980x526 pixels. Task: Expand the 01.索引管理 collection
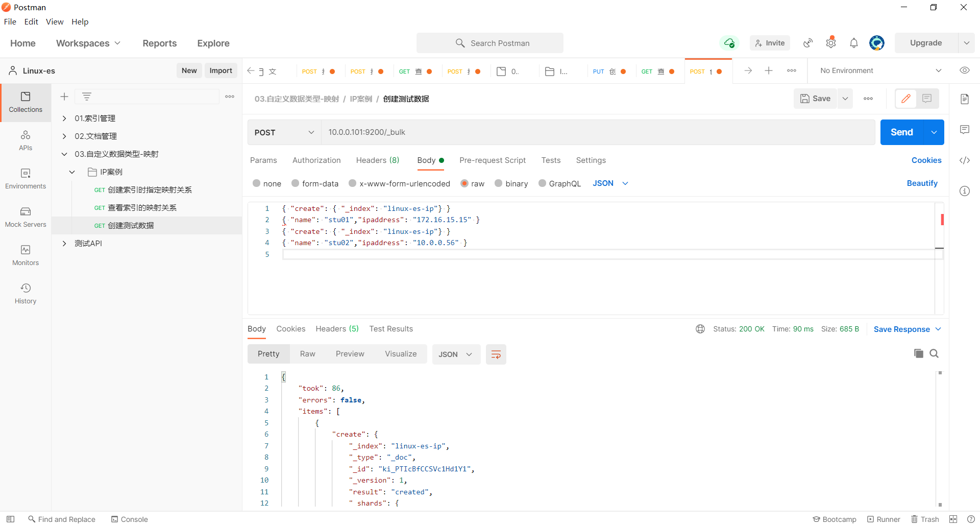64,118
